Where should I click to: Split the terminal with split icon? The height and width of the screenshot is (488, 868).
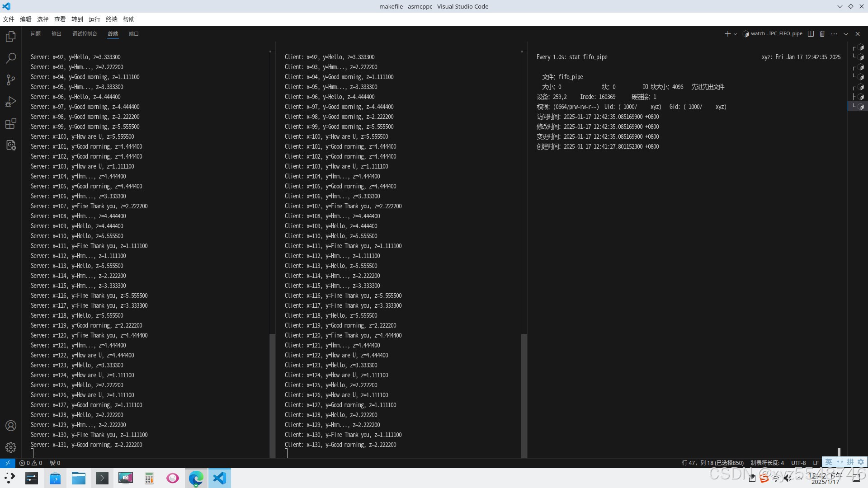pos(811,34)
